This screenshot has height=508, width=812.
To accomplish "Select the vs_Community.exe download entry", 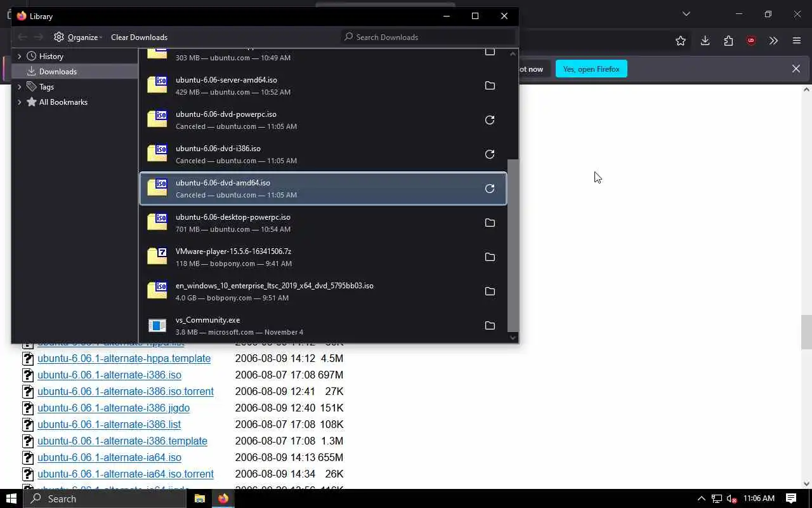I will click(323, 326).
